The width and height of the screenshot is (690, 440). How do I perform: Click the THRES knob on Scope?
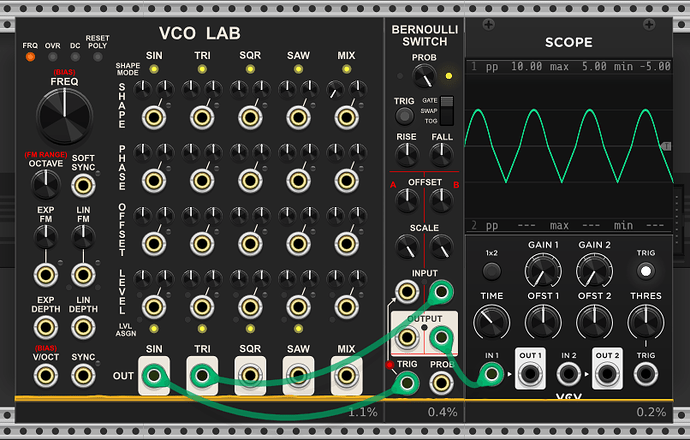pos(645,321)
